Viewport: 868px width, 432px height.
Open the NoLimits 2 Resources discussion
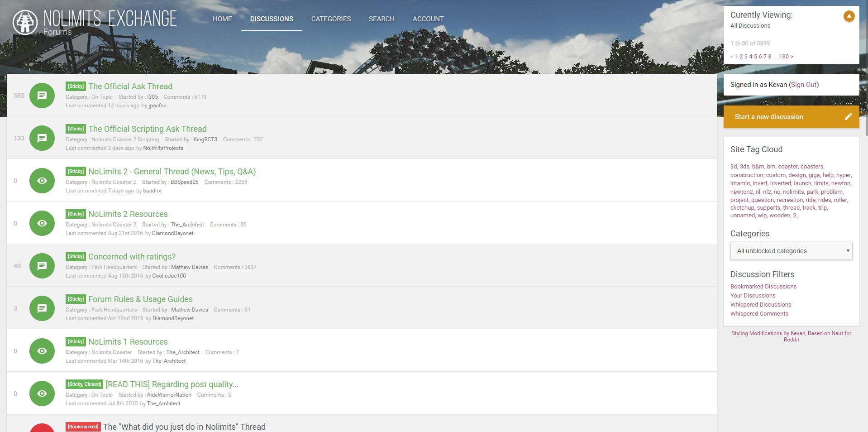pos(128,214)
